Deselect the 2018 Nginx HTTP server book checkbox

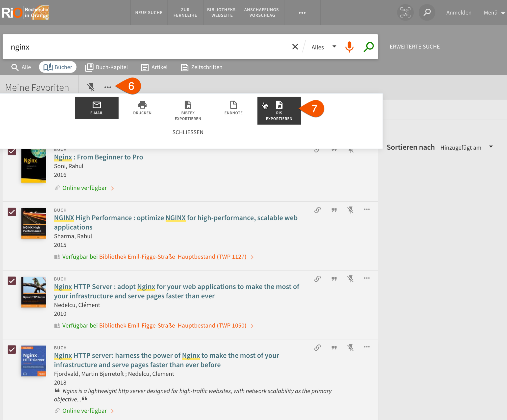coord(12,350)
